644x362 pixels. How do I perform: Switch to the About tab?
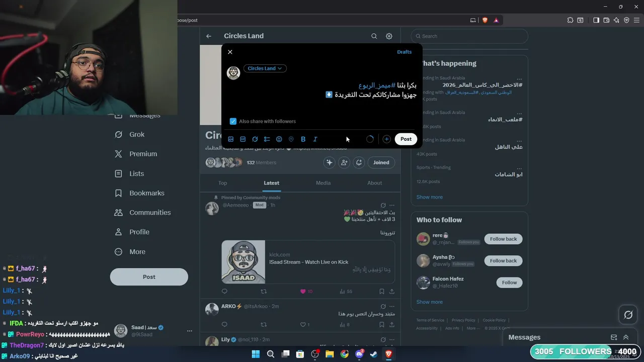(374, 183)
